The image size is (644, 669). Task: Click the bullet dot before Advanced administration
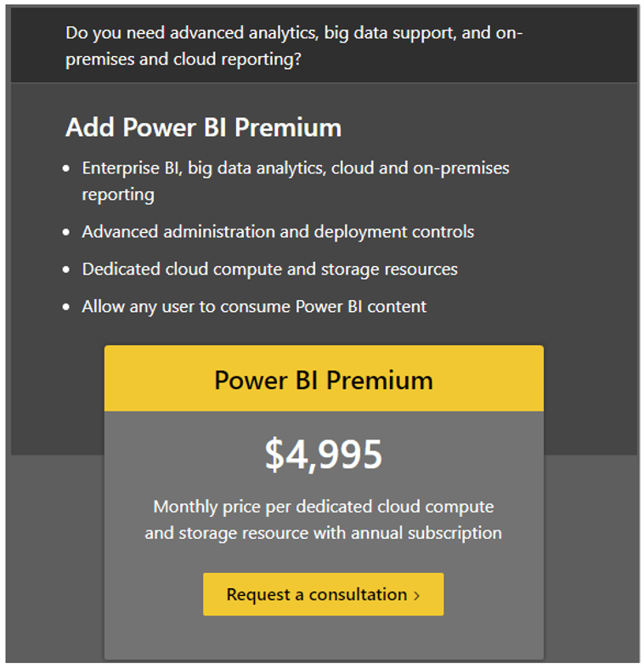[x=67, y=232]
